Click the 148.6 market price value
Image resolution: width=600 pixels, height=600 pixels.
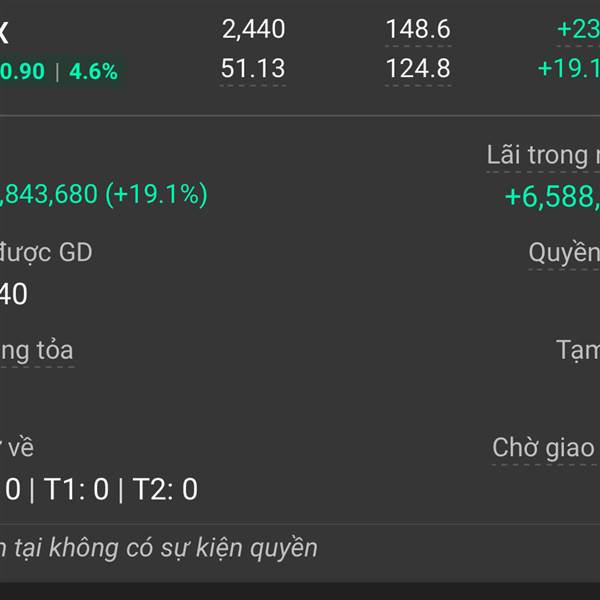point(418,29)
